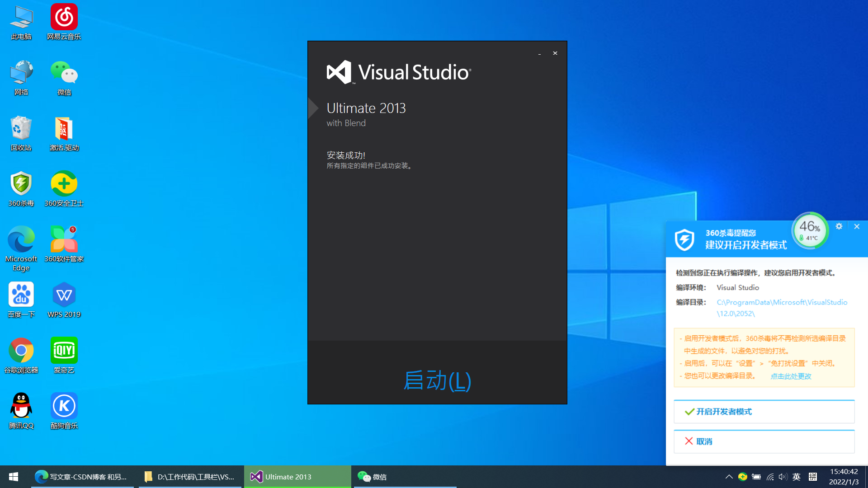Screen dimensions: 868x488
Task: Click network tray icon
Action: click(770, 477)
